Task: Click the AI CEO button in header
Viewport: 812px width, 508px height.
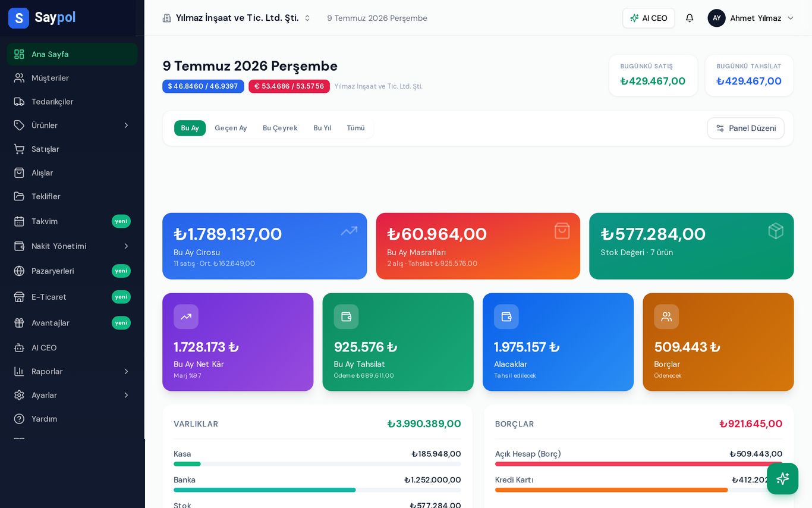Action: pos(649,18)
